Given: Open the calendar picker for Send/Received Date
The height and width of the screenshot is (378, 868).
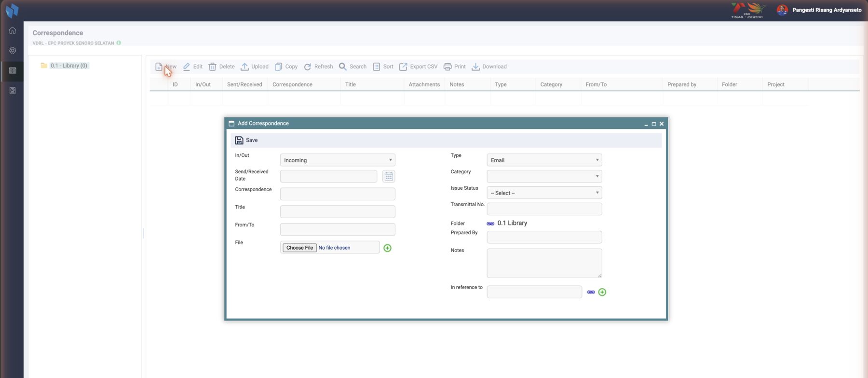Looking at the screenshot, I should pos(389,176).
